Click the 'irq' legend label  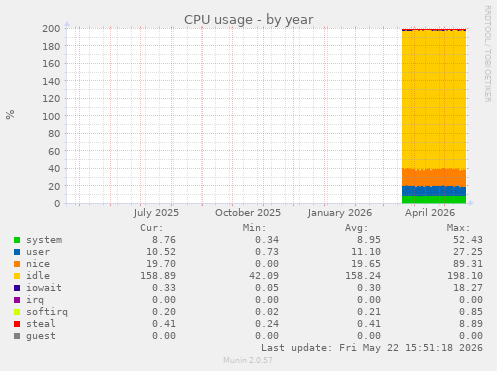point(35,300)
